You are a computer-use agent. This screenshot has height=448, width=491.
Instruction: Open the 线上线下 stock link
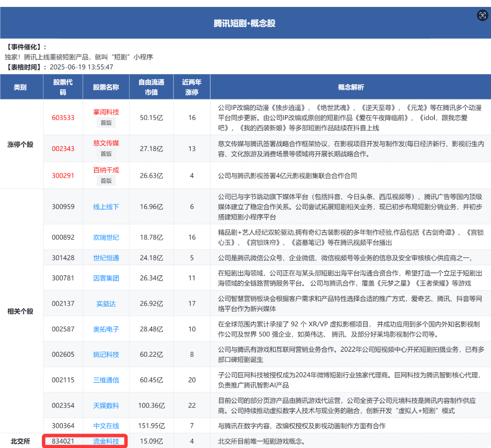[x=106, y=207]
